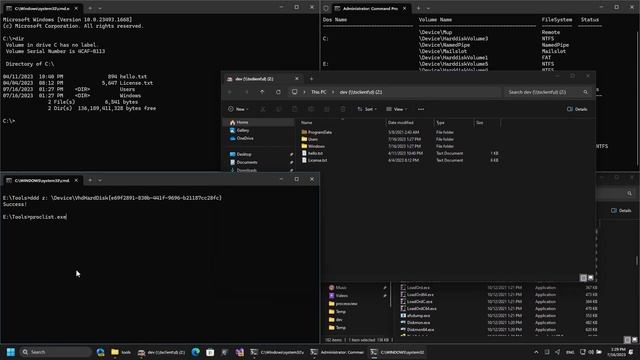The width and height of the screenshot is (640, 360).
Task: Switch to large icons view in the dev Explorer window
Action: (590, 278)
